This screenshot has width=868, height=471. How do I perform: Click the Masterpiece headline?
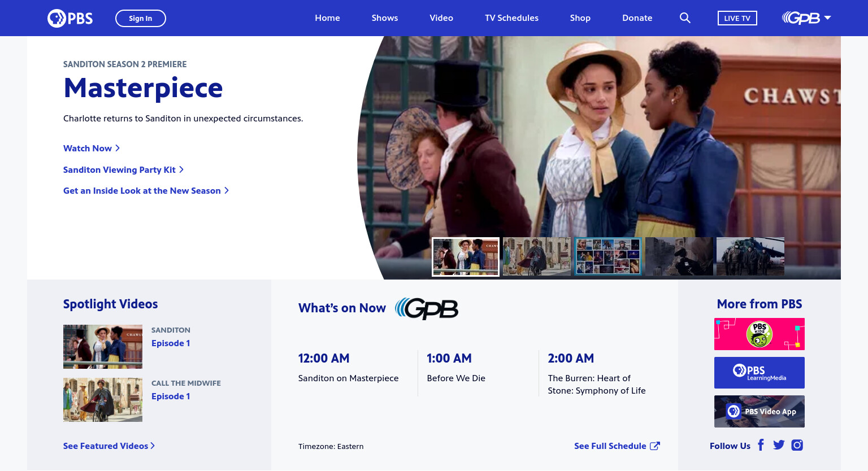coord(143,88)
